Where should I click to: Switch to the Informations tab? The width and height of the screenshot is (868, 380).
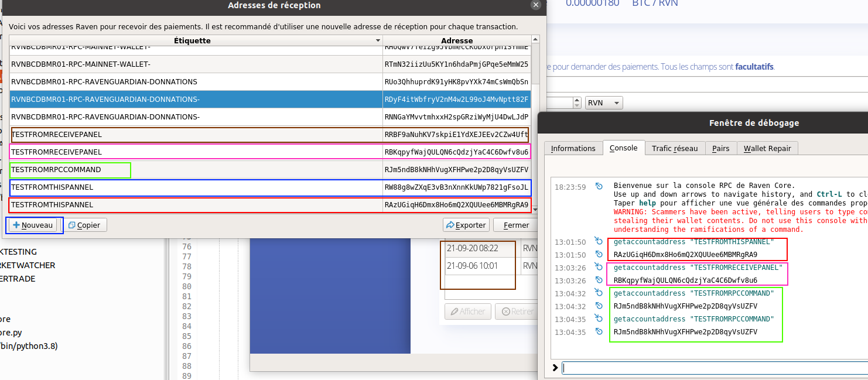[573, 148]
